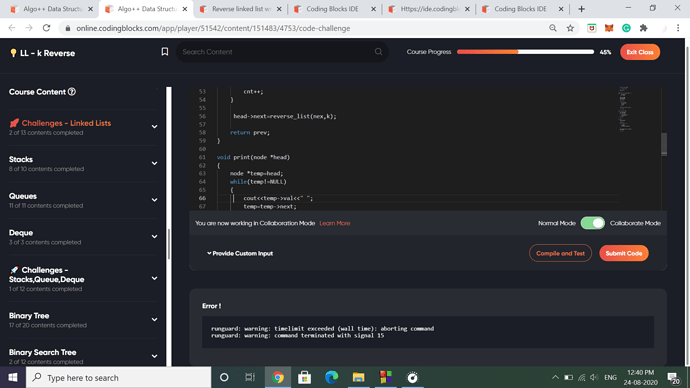
Task: Click Submit Code button
Action: click(624, 253)
